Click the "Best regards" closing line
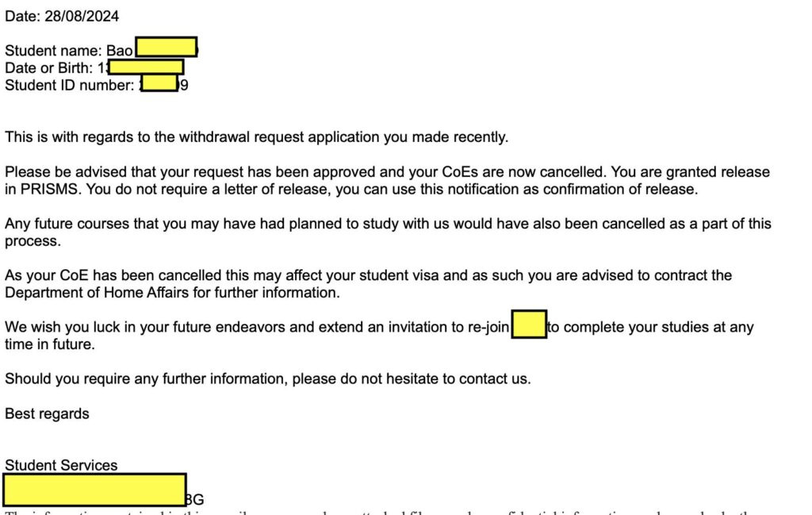This screenshot has height=515, width=812. tap(47, 413)
